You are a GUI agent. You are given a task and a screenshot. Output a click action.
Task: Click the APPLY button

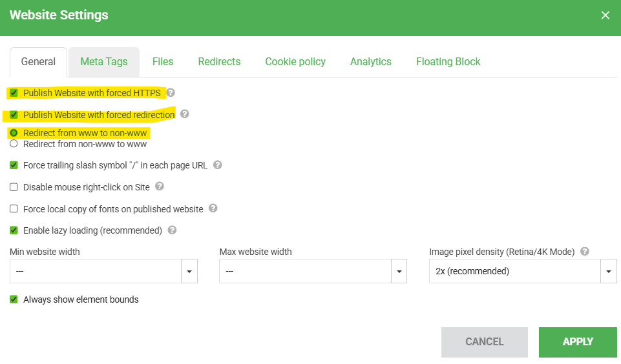578,342
